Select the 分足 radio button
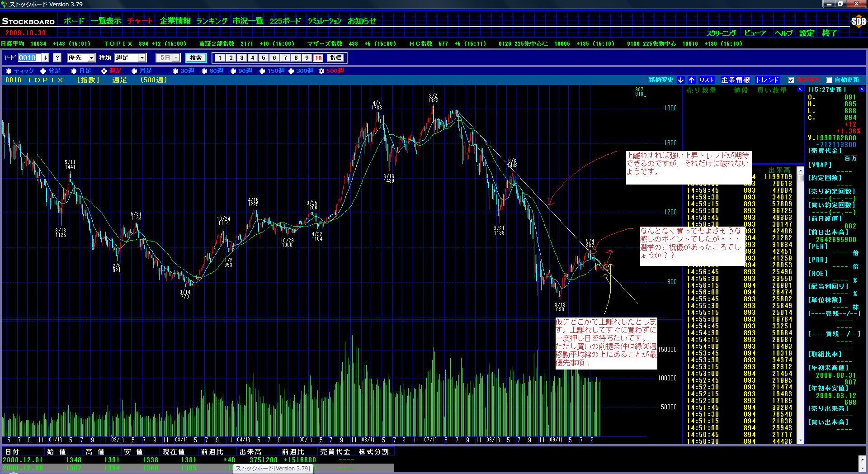868x474 pixels. pyautogui.click(x=43, y=71)
